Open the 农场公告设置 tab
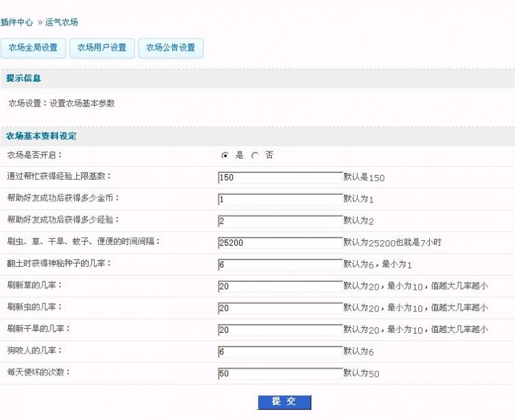Viewport: 515px width, 420px height. click(170, 48)
